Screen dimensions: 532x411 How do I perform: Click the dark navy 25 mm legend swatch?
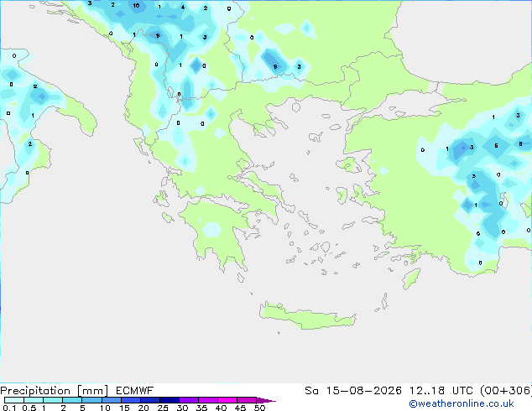point(170,400)
